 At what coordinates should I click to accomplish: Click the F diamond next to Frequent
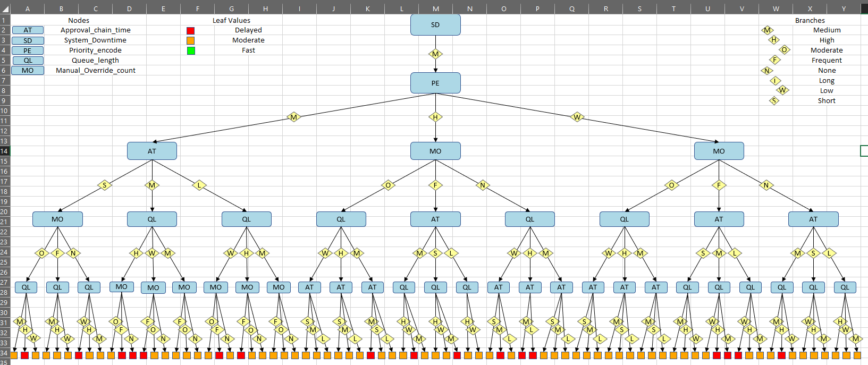(775, 60)
